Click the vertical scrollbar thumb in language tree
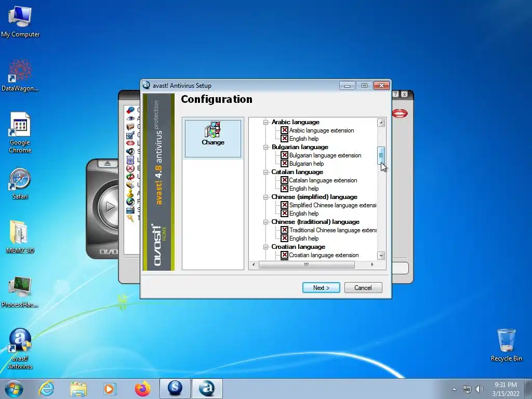 pyautogui.click(x=381, y=156)
